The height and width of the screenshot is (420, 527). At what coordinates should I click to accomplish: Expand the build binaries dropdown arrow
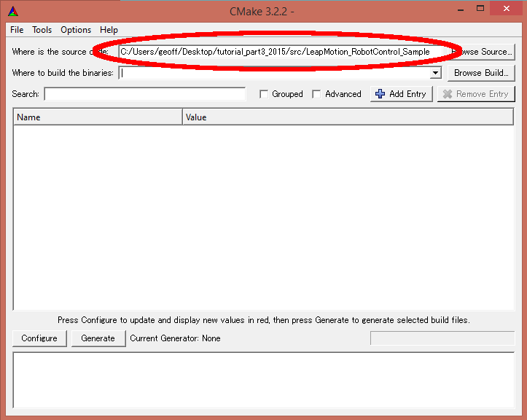tap(436, 73)
